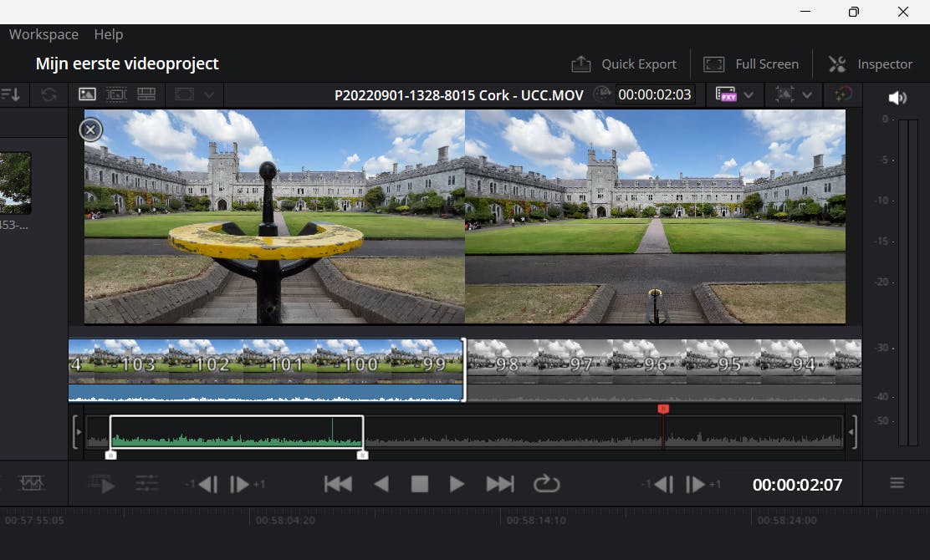
Task: Switch to Source Clip viewer mode
Action: click(x=88, y=94)
